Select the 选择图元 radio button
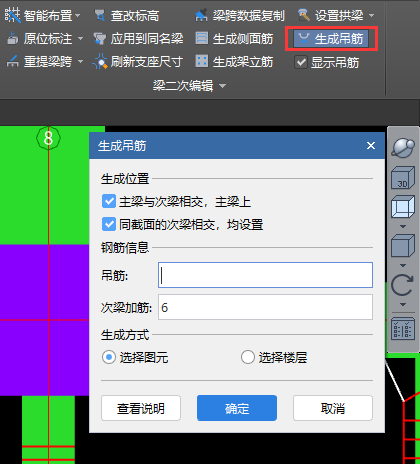420x464 pixels. (x=109, y=357)
